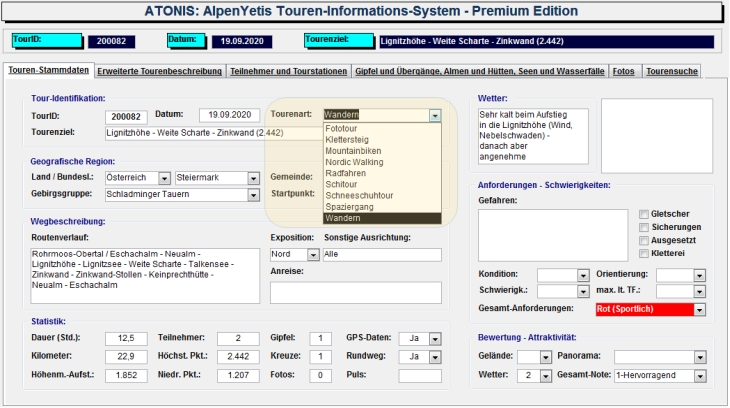
Task: Open the Steiermark Bundesland dropdown
Action: tap(253, 178)
